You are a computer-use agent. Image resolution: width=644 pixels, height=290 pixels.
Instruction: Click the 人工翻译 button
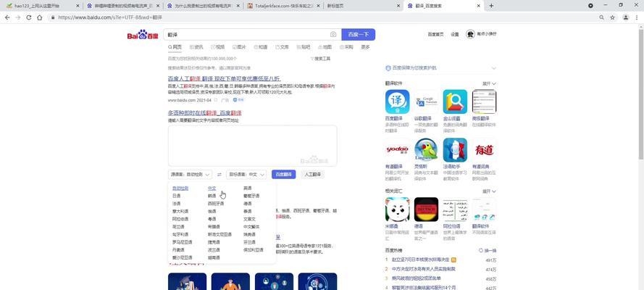312,175
